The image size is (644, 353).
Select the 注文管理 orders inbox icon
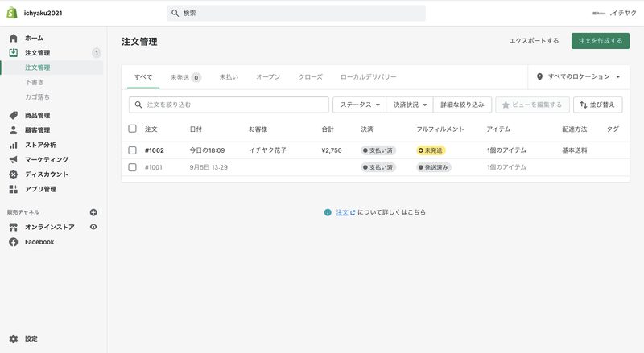14,52
